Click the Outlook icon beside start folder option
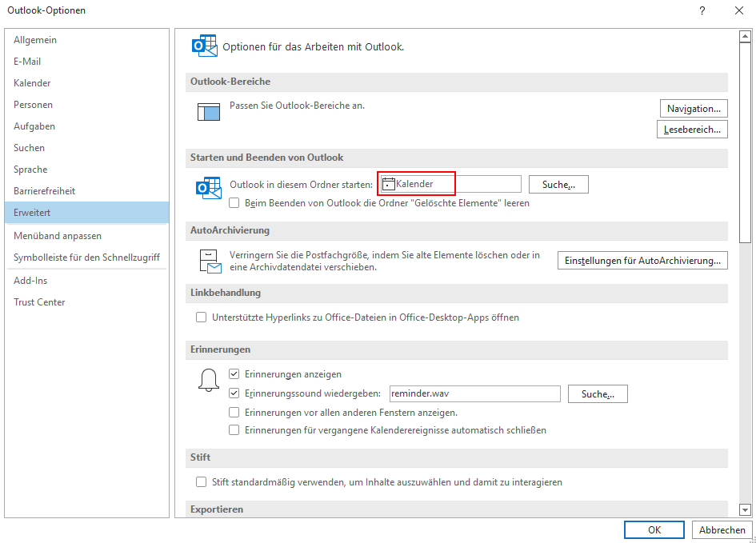This screenshot has height=543, width=756. coord(208,188)
